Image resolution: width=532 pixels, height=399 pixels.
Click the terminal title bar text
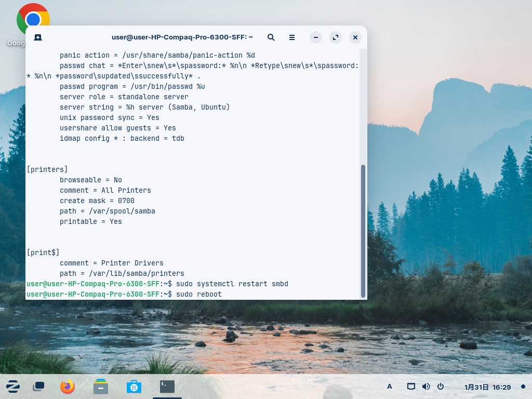(182, 37)
